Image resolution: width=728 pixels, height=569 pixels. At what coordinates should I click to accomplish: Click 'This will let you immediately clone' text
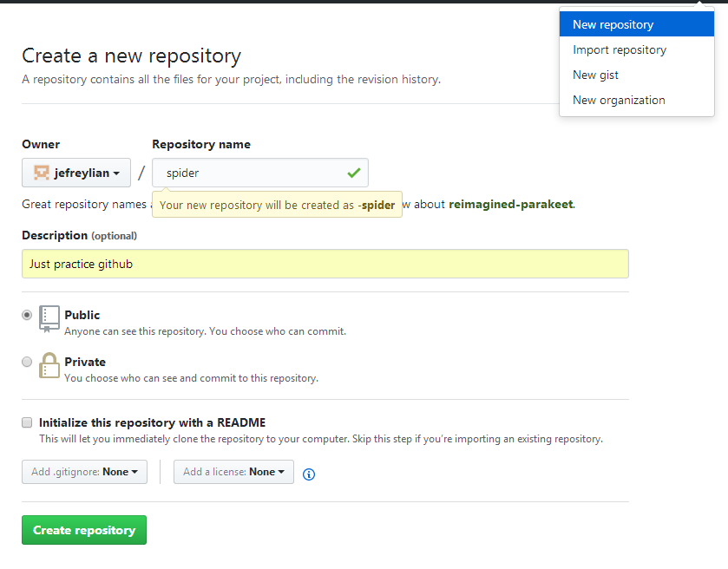[321, 439]
